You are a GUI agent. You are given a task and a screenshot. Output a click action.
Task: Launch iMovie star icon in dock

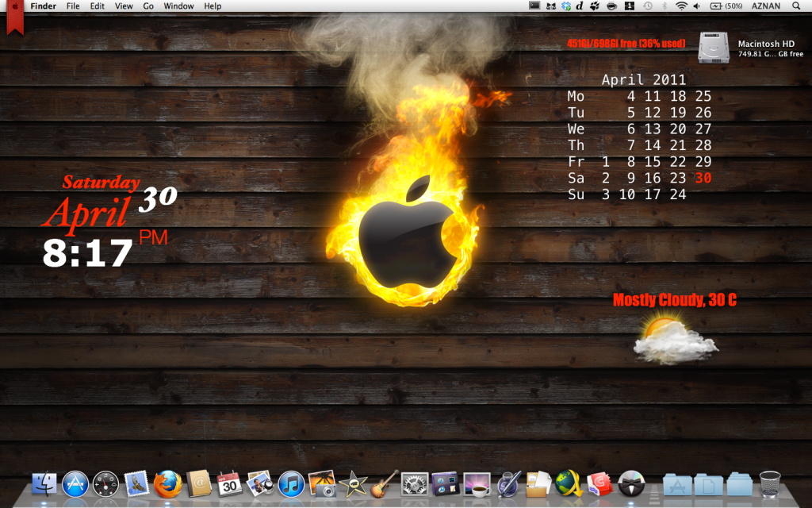(353, 483)
